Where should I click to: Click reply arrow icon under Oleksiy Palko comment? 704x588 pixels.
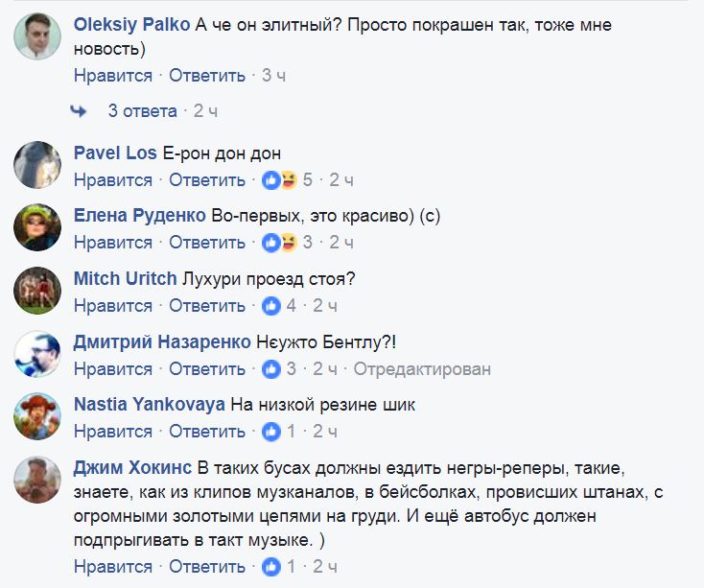click(79, 111)
